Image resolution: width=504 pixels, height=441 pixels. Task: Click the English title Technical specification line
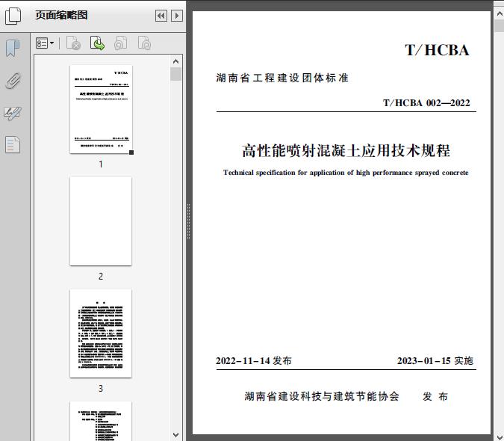pyautogui.click(x=346, y=173)
